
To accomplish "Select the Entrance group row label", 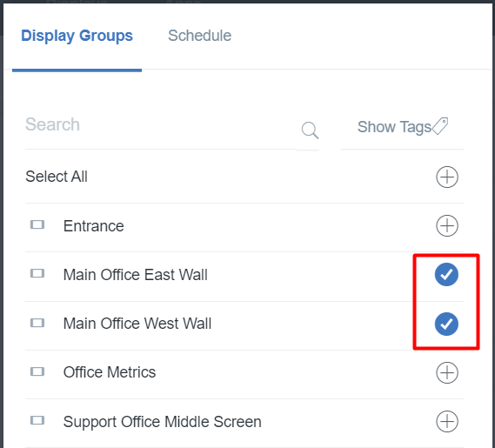I will point(93,226).
